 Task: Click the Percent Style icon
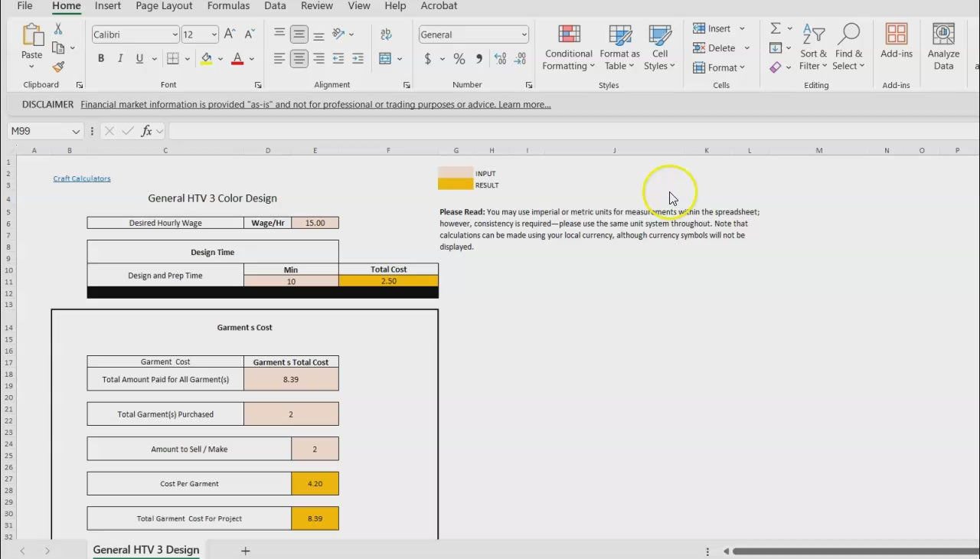pyautogui.click(x=459, y=59)
